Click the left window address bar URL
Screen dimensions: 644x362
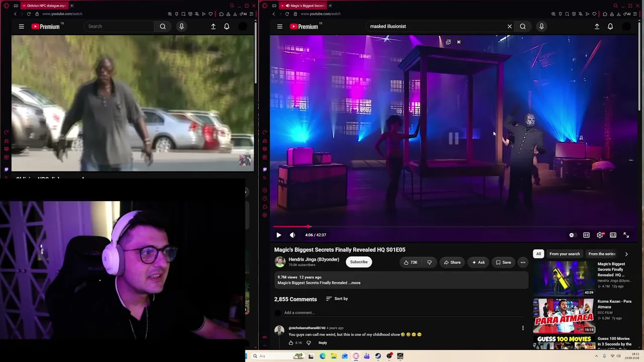[62, 14]
